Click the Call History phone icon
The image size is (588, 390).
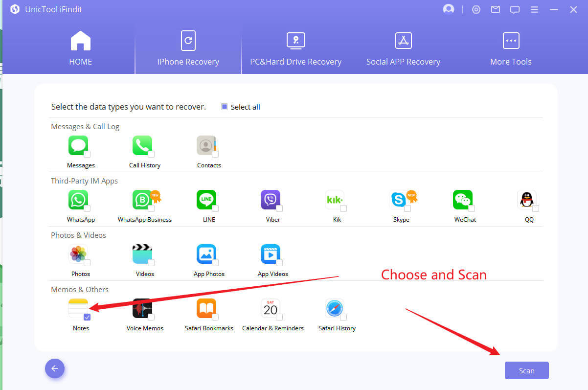click(x=142, y=145)
